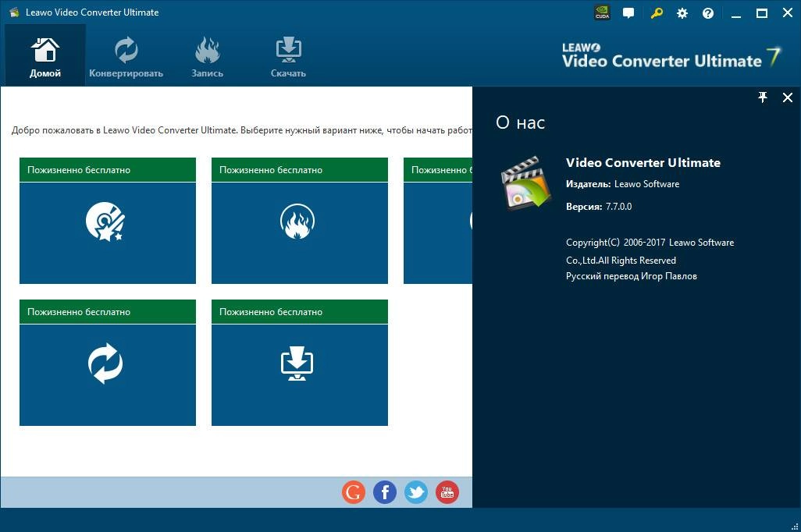Image resolution: width=801 pixels, height=532 pixels.
Task: Click the Версия: 7.7.0.0 text
Action: click(x=599, y=206)
